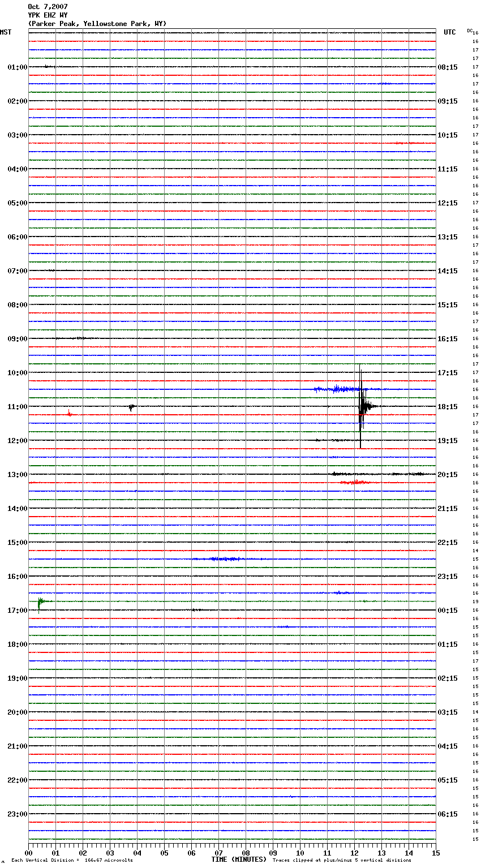Click minute 03 on the bottom axis
Screen dimensions: 481x868
point(110,853)
